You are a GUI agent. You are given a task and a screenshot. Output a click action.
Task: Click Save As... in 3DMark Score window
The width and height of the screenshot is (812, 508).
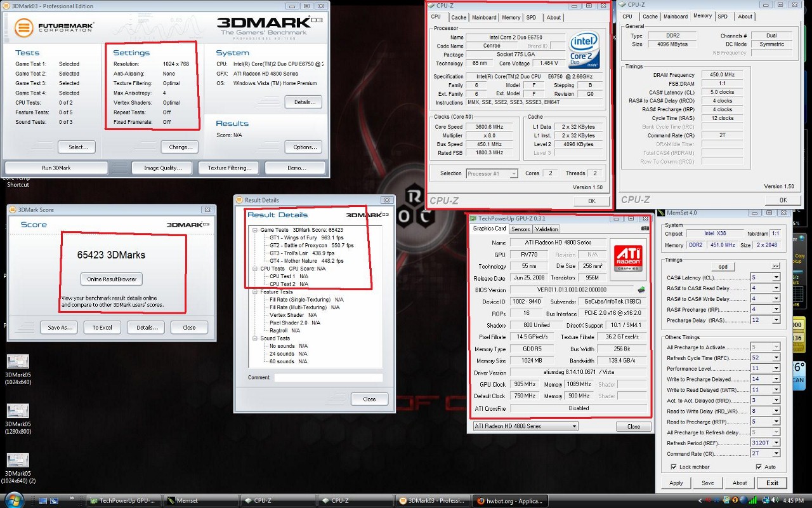click(59, 328)
